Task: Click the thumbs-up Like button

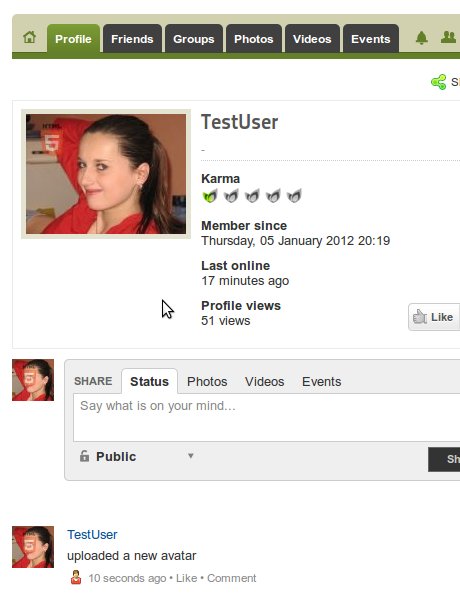Action: [434, 317]
